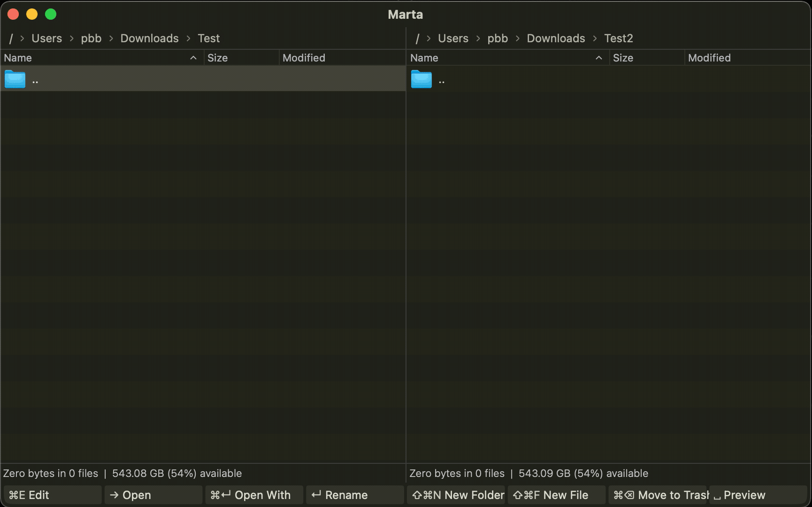Screen dimensions: 812x507
Task: Go to root slash in right pane breadcrumb
Action: [x=417, y=38]
